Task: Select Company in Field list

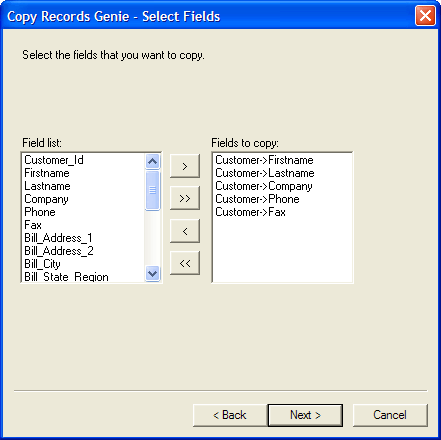Action: pos(83,199)
